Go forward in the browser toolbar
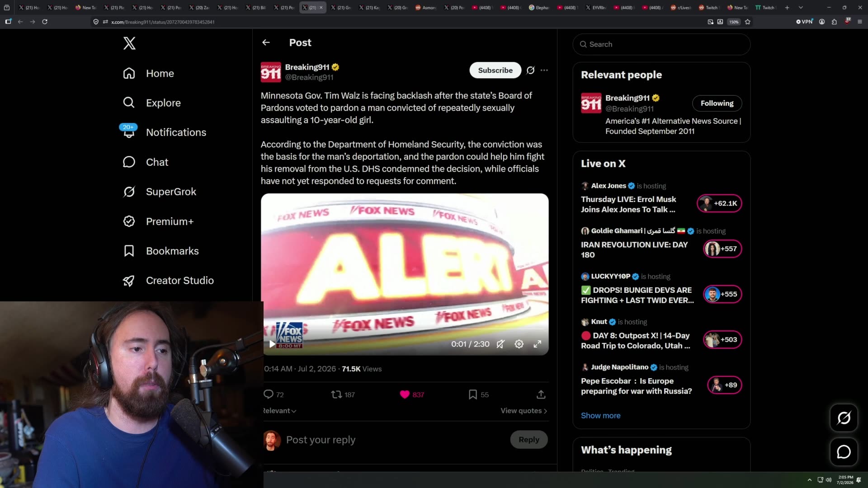Viewport: 868px width, 488px height. point(33,22)
